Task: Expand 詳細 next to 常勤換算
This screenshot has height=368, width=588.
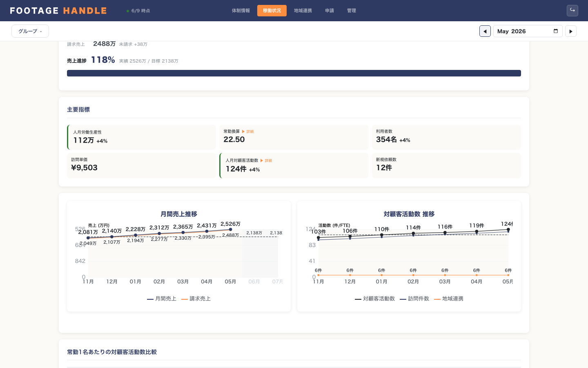Action: (x=248, y=132)
